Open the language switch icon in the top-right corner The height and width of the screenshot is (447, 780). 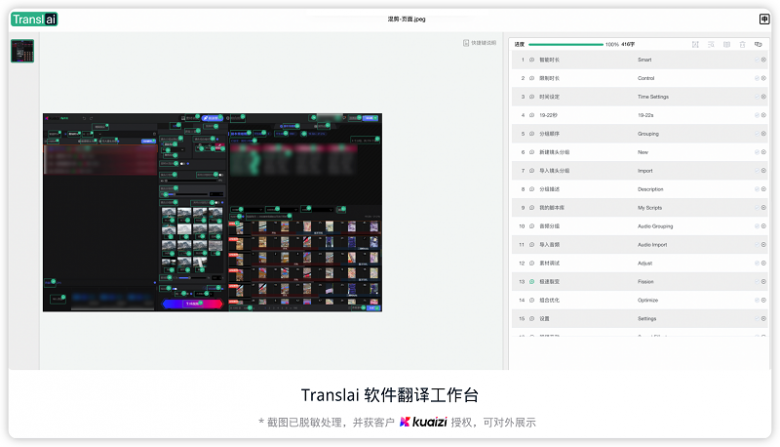(764, 19)
